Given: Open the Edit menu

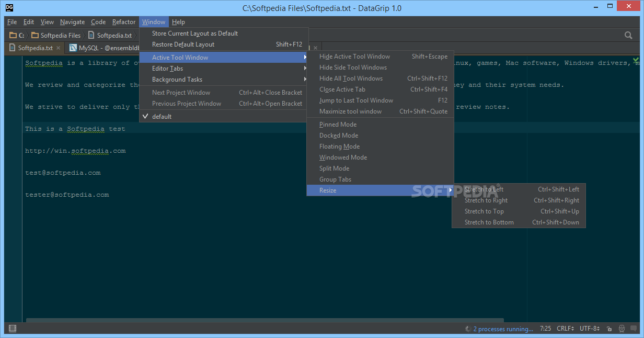Looking at the screenshot, I should 29,22.
